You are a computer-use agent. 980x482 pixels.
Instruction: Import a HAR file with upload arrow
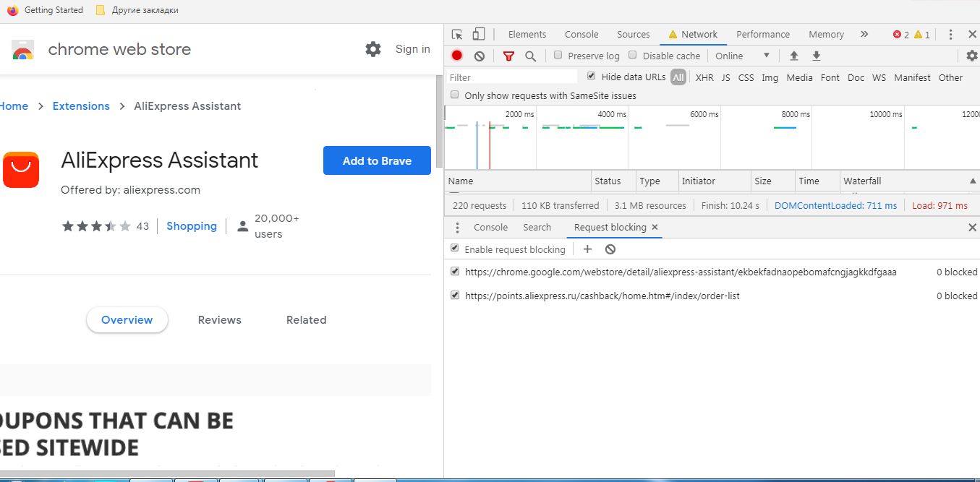[x=793, y=56]
